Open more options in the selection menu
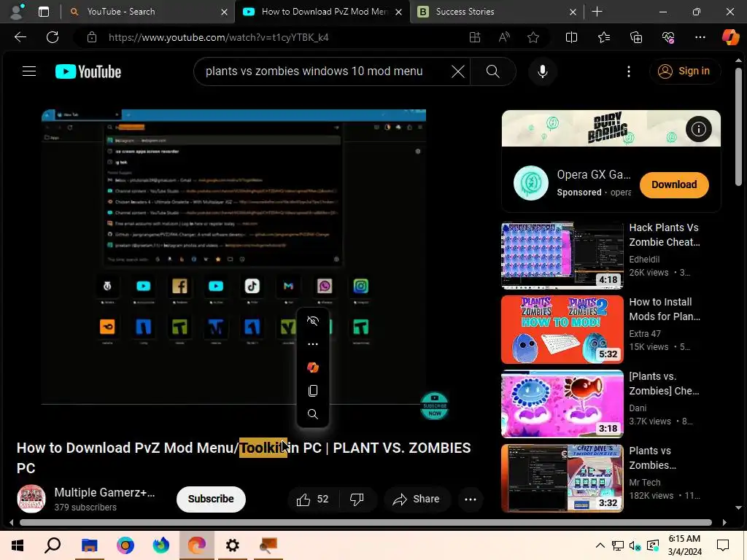The height and width of the screenshot is (560, 747). [312, 344]
